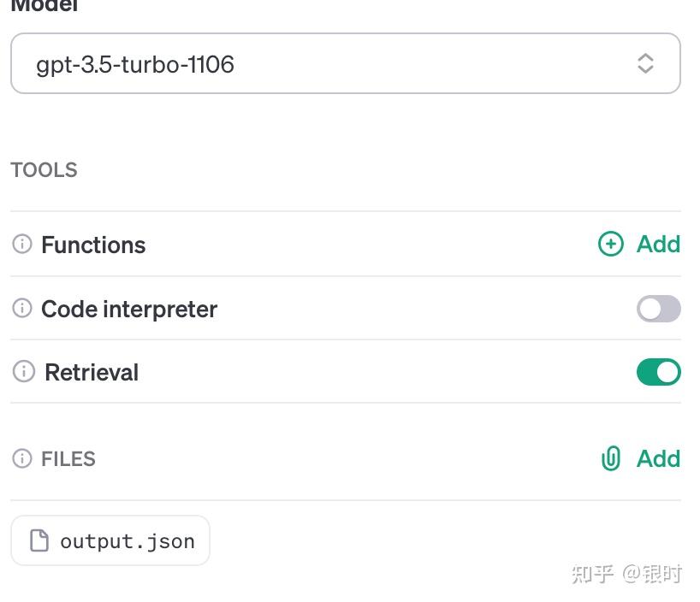Click the info icon beside Code interpreter
Screen dimensions: 700x602
coord(22,309)
